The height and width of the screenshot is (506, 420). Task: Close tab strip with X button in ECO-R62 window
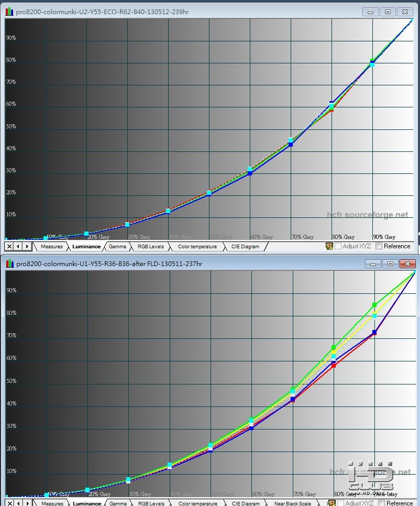coord(9,247)
